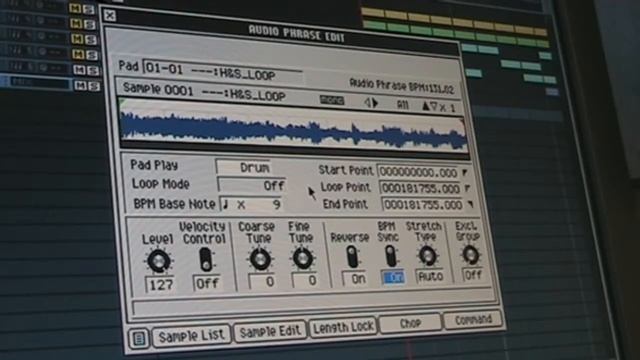Viewport: 640px width, 360px height.
Task: Click the Audio Phrase BPM readout
Action: [402, 86]
